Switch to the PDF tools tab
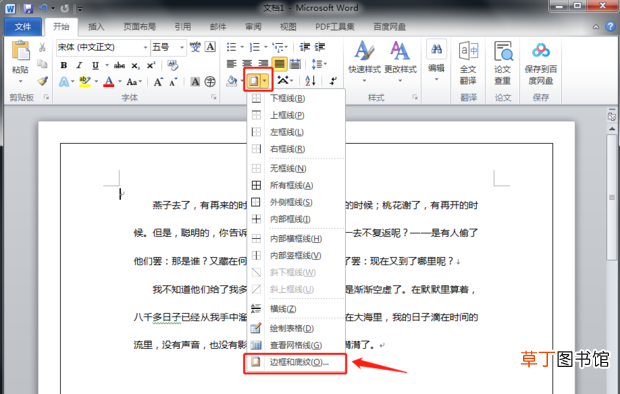Viewport: 620px width, 394px height. (335, 27)
